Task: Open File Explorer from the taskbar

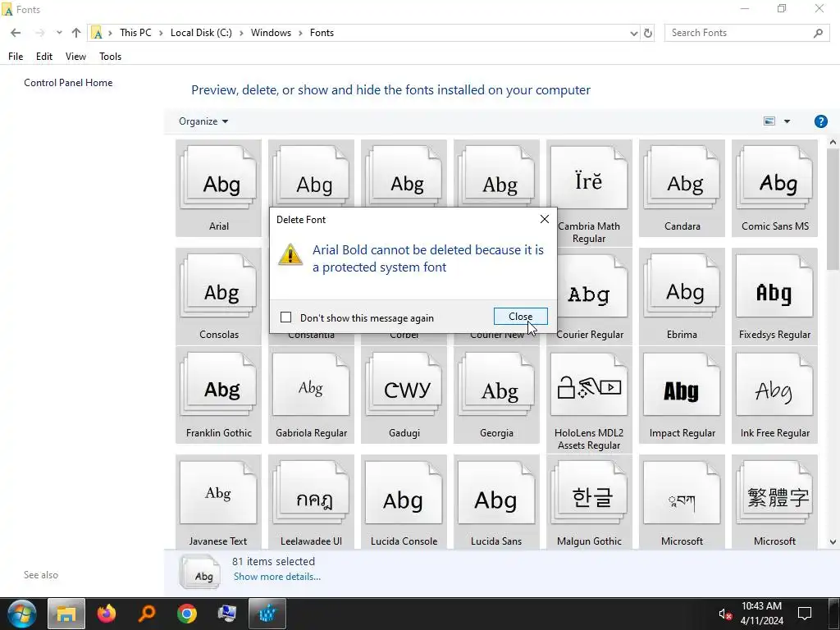Action: [x=66, y=614]
